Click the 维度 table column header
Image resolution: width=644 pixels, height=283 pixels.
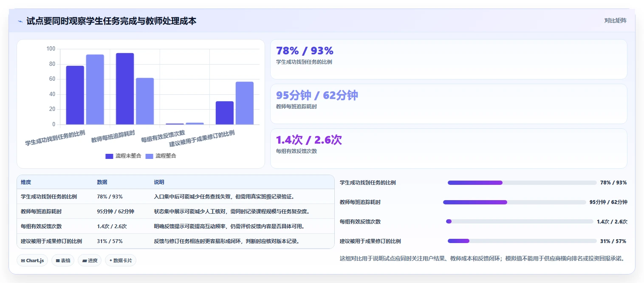(26, 182)
